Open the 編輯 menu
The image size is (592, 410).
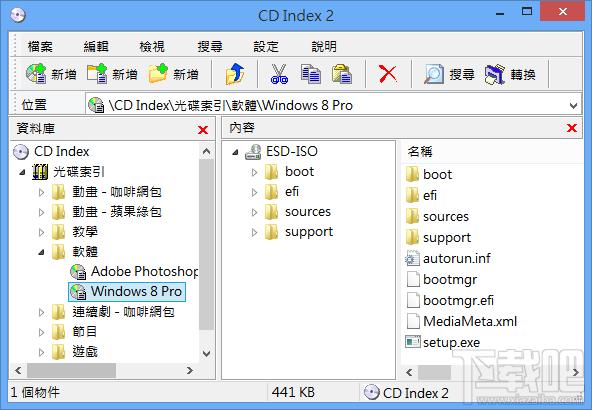pos(96,46)
